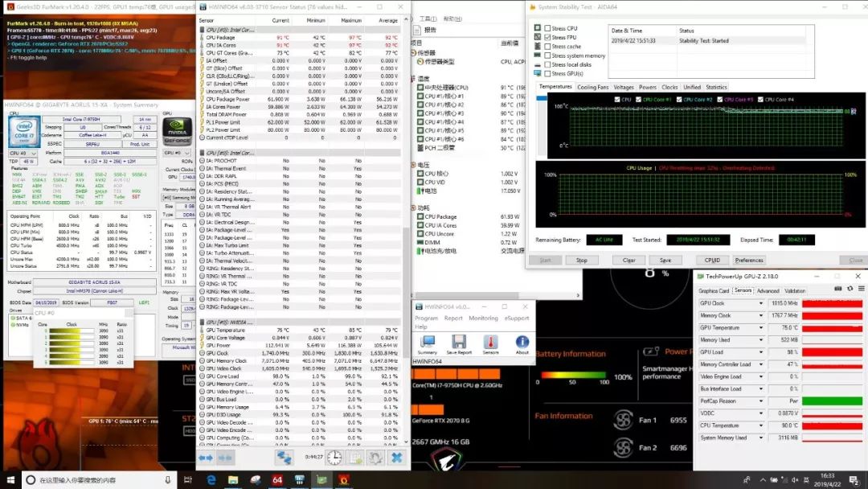The width and height of the screenshot is (868, 489).
Task: Click HWiNFO Summary toolbar icon
Action: 428,343
